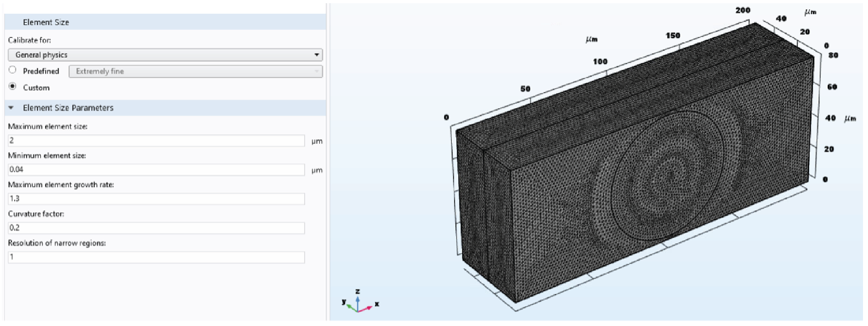Click the Maximum element growth rate field

(x=156, y=199)
